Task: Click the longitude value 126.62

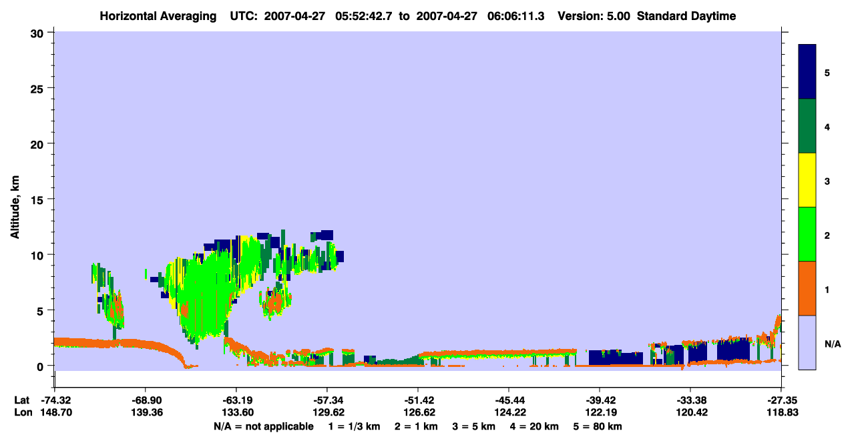Action: pos(418,412)
